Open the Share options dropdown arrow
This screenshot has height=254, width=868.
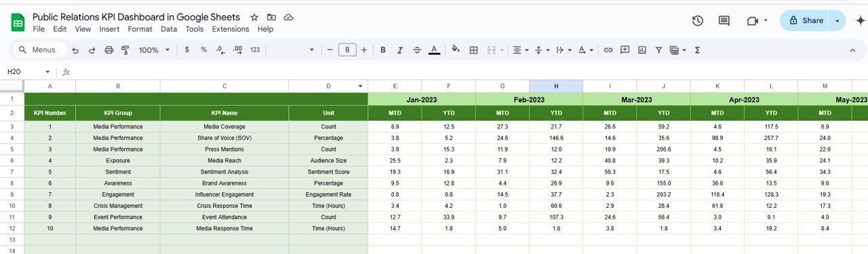coord(837,21)
